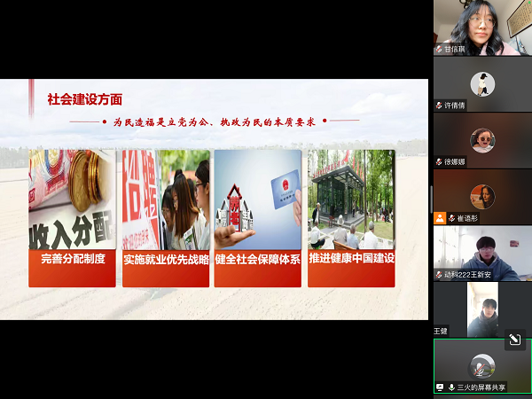Click the 健全社会保障体系 slide card
Screen dimensions: 532x399
point(258,218)
